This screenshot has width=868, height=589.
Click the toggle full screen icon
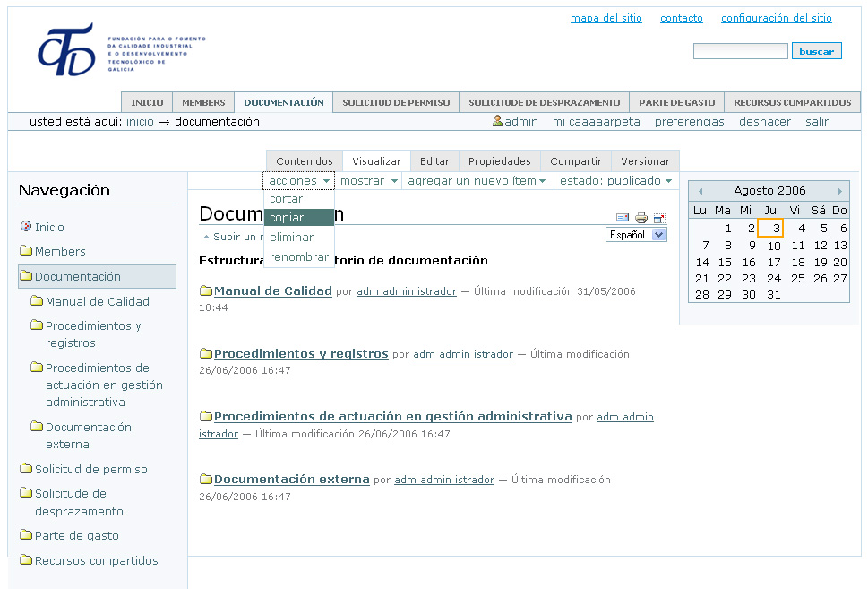(660, 218)
